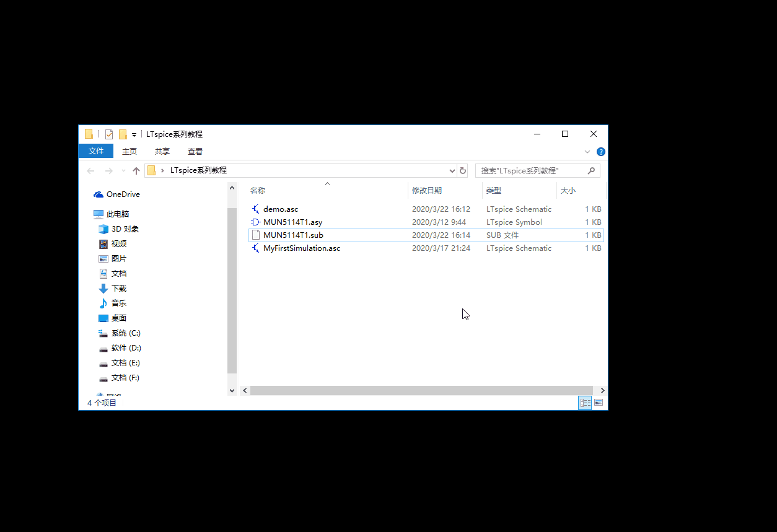Open the address bar history dropdown
This screenshot has height=532, width=777.
[452, 170]
